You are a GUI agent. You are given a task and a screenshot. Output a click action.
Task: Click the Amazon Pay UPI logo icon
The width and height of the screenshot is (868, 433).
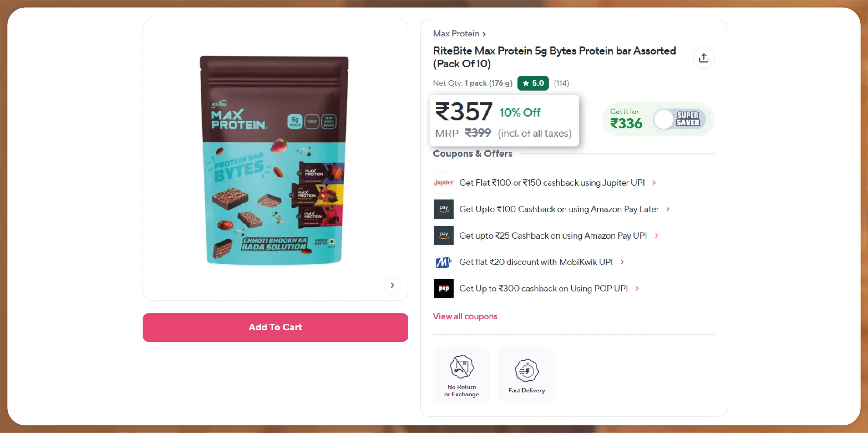pyautogui.click(x=444, y=236)
